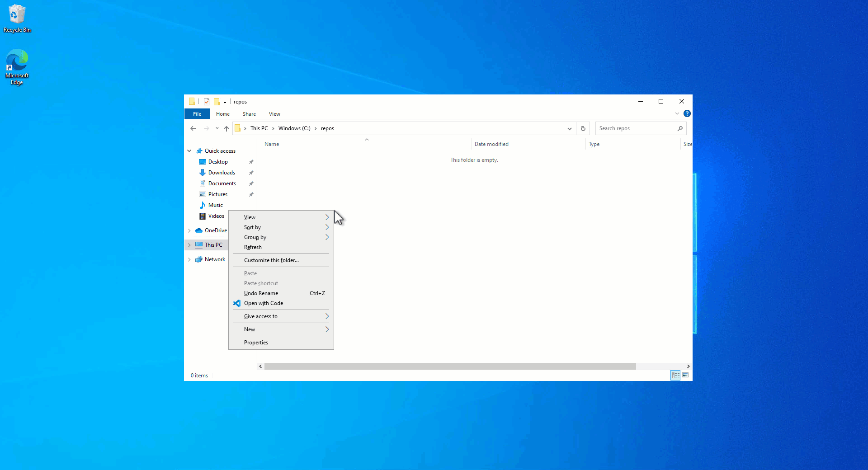This screenshot has height=470, width=868.
Task: Launch the Microsoft Edge desktop shortcut
Action: click(17, 67)
